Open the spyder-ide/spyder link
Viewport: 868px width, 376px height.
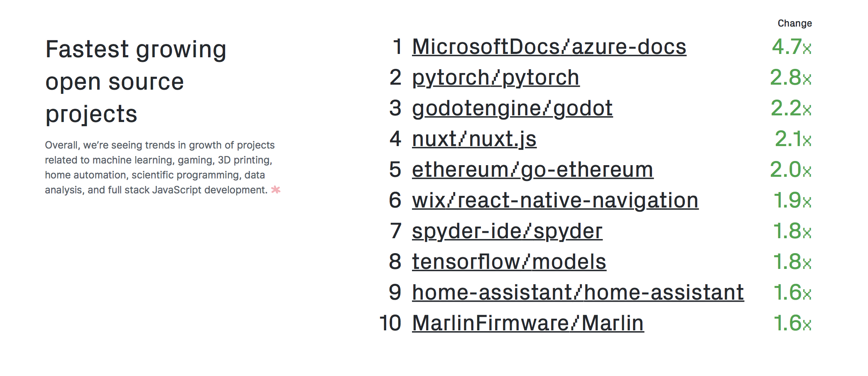507,231
